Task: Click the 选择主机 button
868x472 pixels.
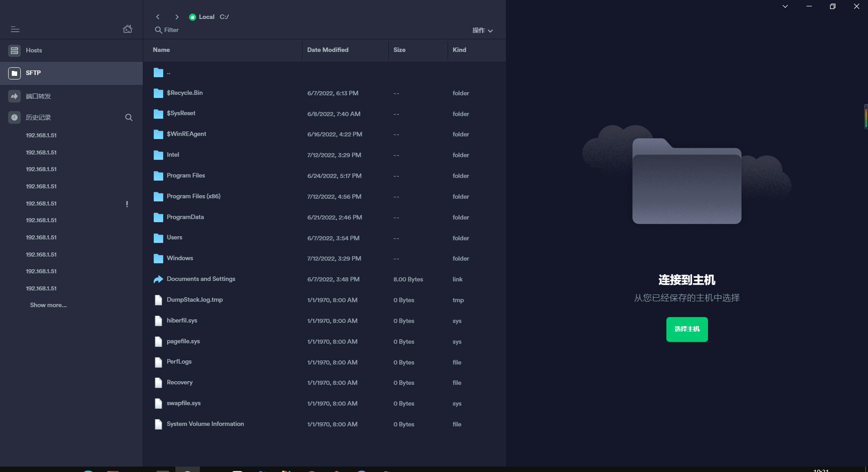Action: pos(687,329)
